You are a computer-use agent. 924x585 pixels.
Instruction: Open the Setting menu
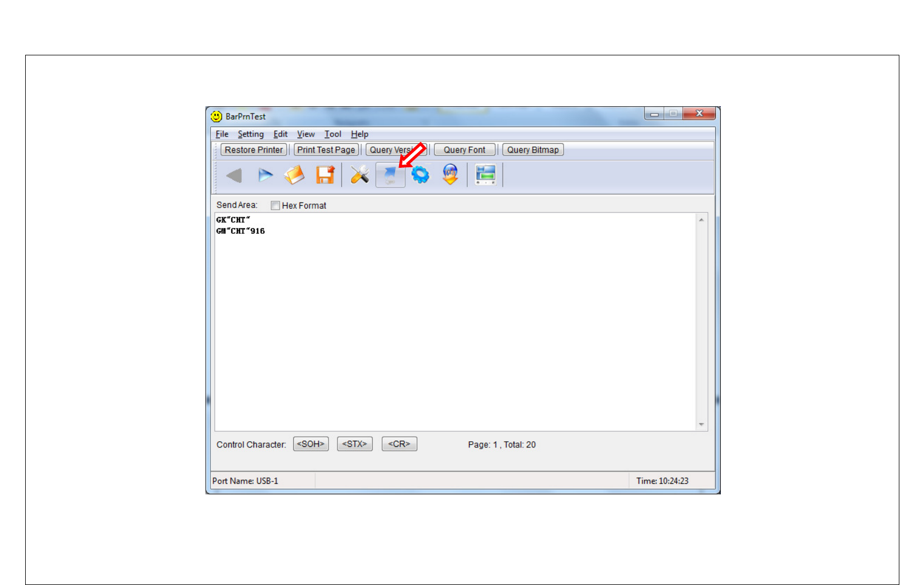pos(251,134)
